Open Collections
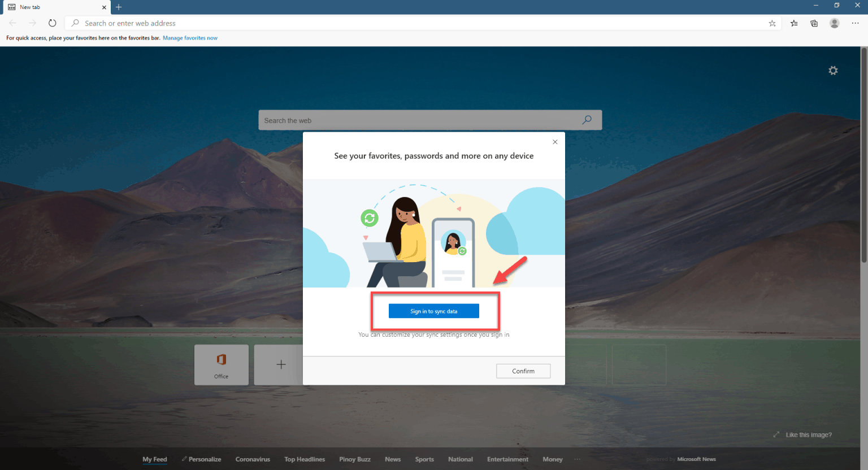 tap(814, 23)
